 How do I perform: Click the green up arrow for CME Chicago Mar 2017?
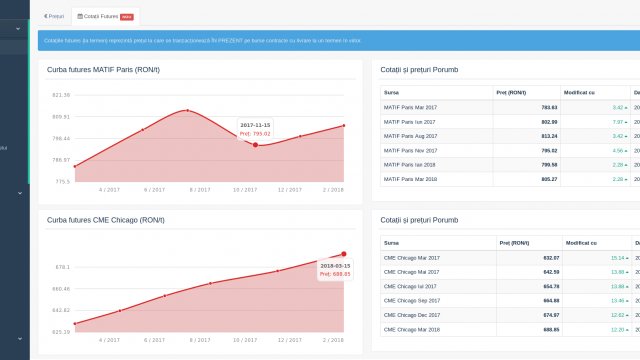tap(627, 258)
